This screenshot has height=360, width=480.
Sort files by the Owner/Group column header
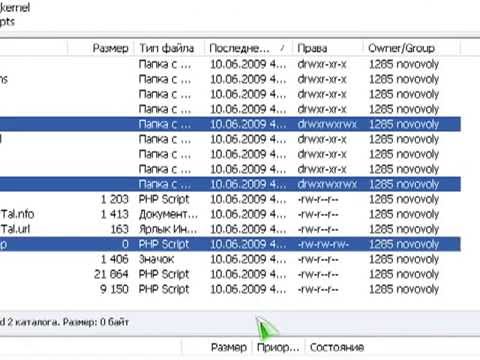401,48
